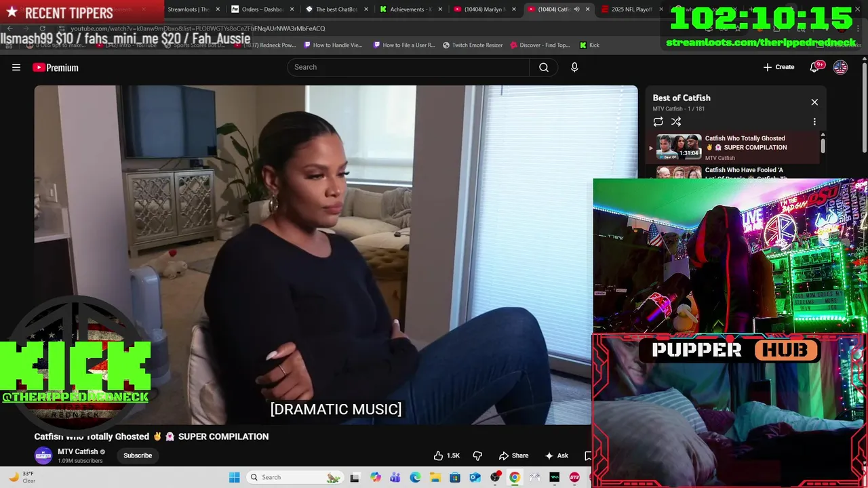Screen dimensions: 868x488
Task: Open Microsoft Store on the taskbar
Action: tap(455, 477)
